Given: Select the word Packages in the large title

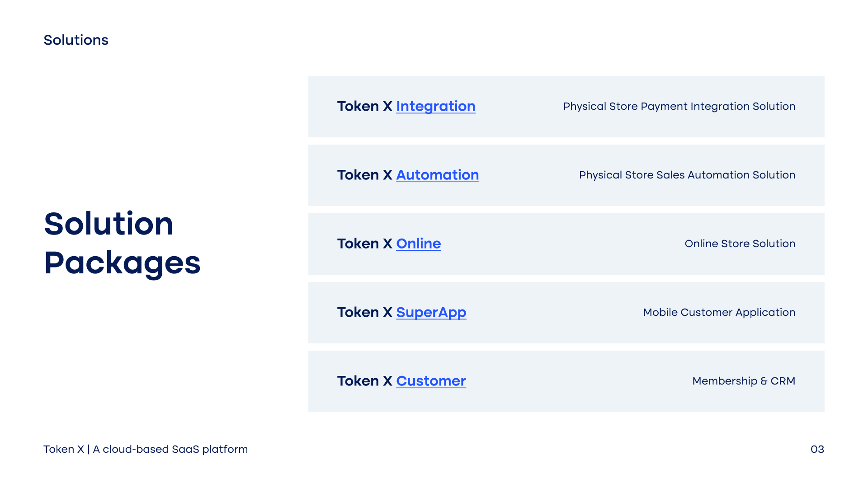Looking at the screenshot, I should (122, 263).
